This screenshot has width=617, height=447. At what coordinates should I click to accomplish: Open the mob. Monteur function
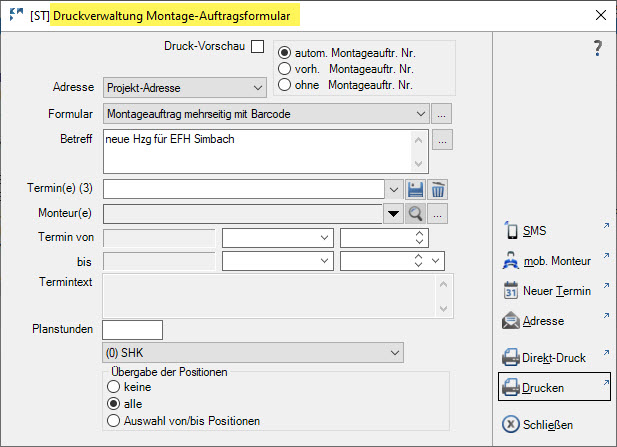553,261
